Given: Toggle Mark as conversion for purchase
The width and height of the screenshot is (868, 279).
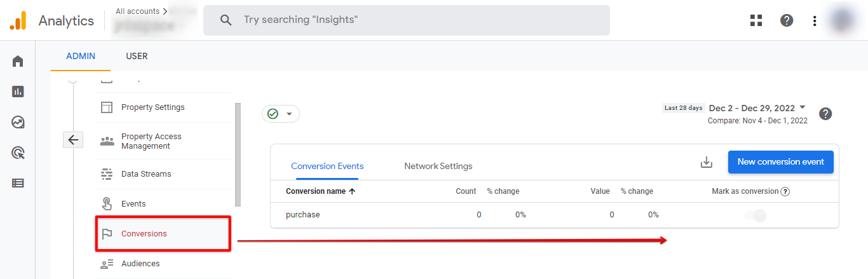Looking at the screenshot, I should coord(756,215).
